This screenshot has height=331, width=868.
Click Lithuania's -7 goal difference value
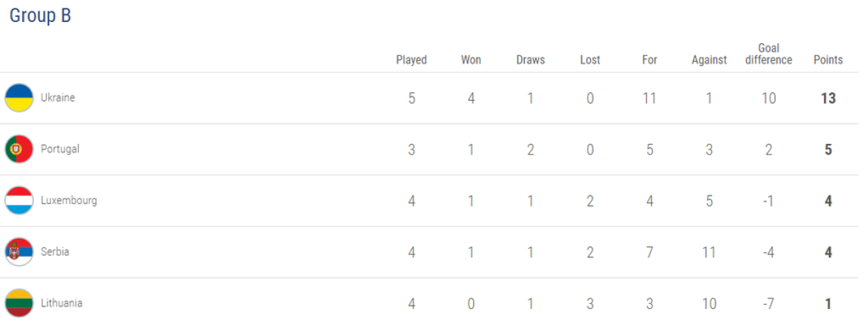(x=769, y=304)
